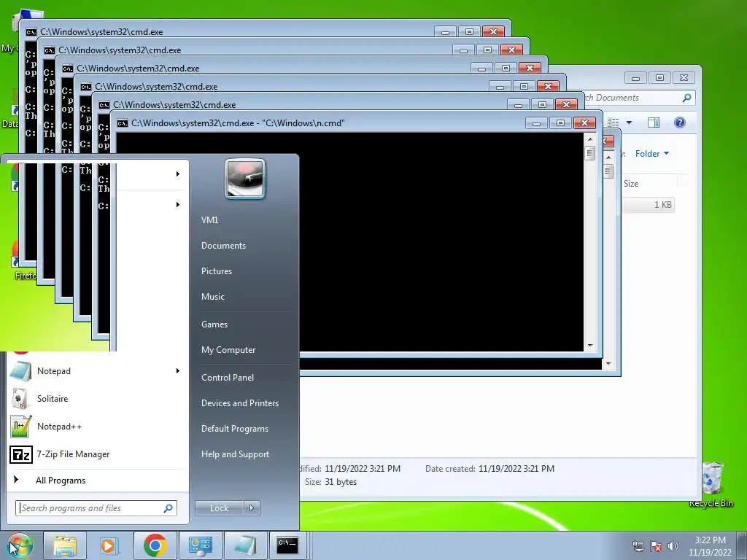This screenshot has width=747, height=560.
Task: Toggle the Explorer preview pane icon
Action: (654, 122)
